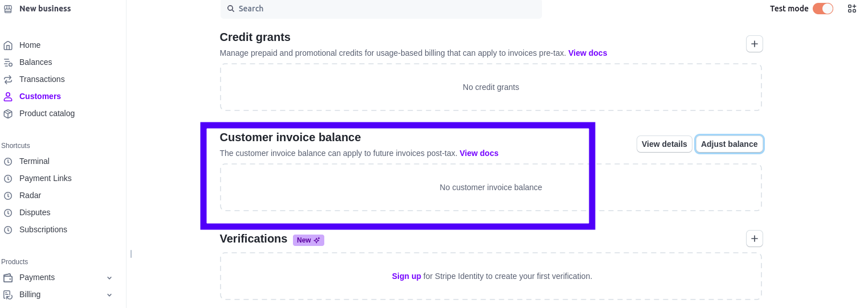Open the apps grid icon at top right

[852, 9]
